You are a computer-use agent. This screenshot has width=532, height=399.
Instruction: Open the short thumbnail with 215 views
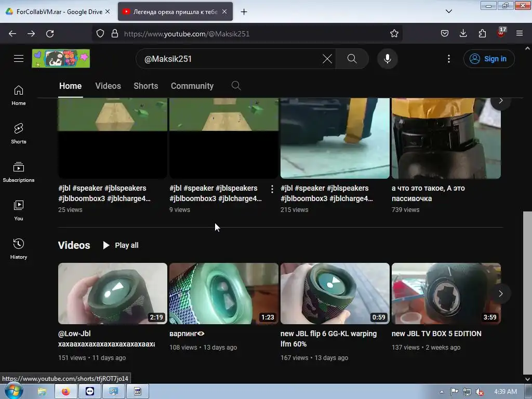[x=335, y=138]
